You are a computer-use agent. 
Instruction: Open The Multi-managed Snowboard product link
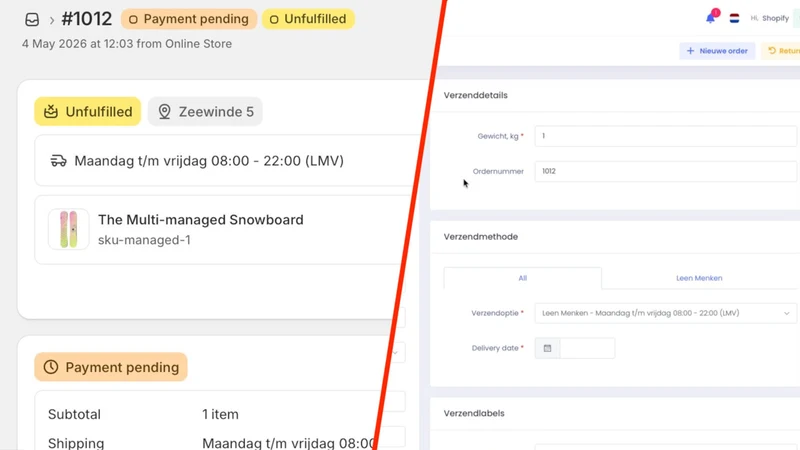click(x=201, y=220)
